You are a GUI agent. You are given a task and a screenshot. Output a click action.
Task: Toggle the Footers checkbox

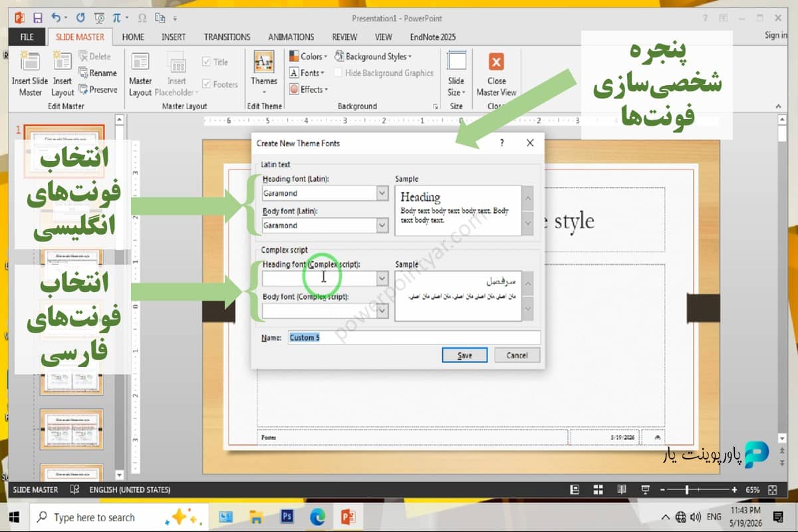[207, 84]
